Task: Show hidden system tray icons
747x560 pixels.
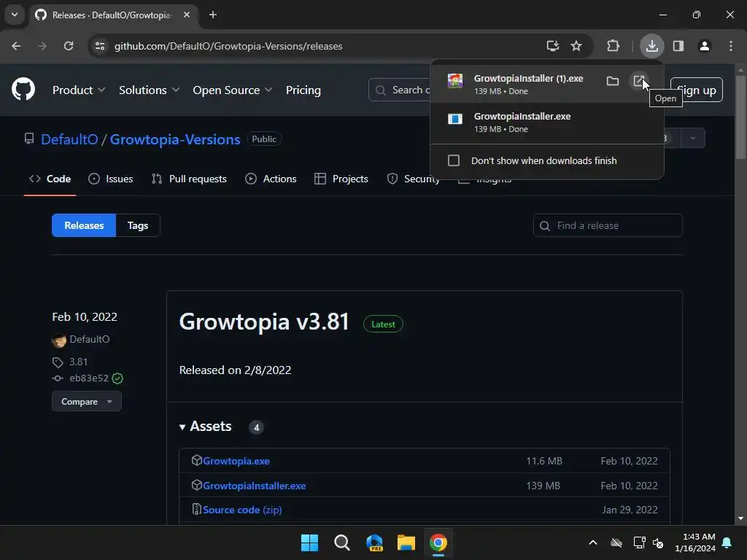Action: pos(592,542)
